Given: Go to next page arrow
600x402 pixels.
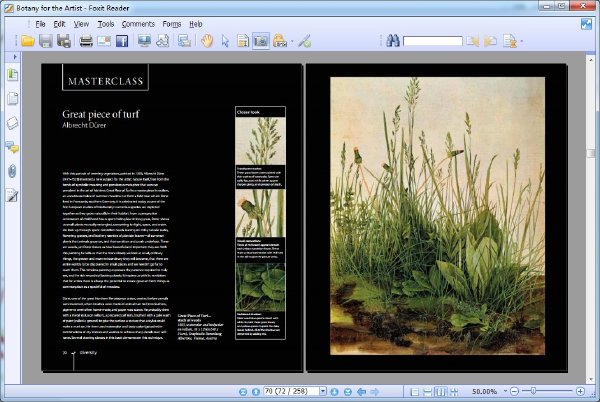Looking at the screenshot, I should pos(334,392).
